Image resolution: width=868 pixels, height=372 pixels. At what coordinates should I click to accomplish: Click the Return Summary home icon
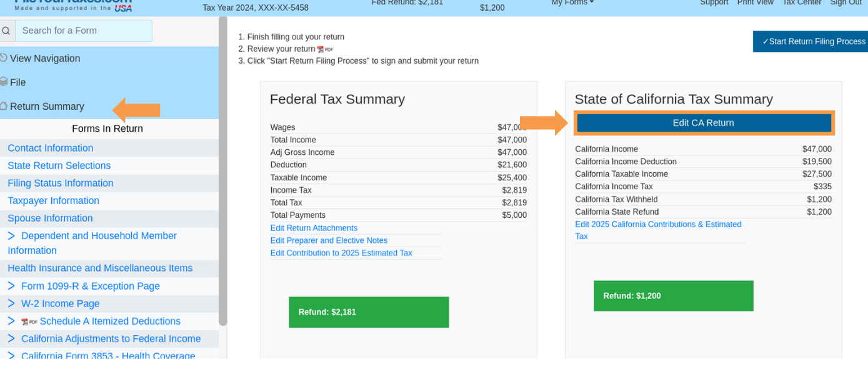[x=4, y=106]
